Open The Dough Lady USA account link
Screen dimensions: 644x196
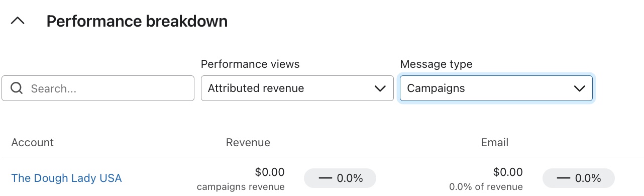point(66,178)
